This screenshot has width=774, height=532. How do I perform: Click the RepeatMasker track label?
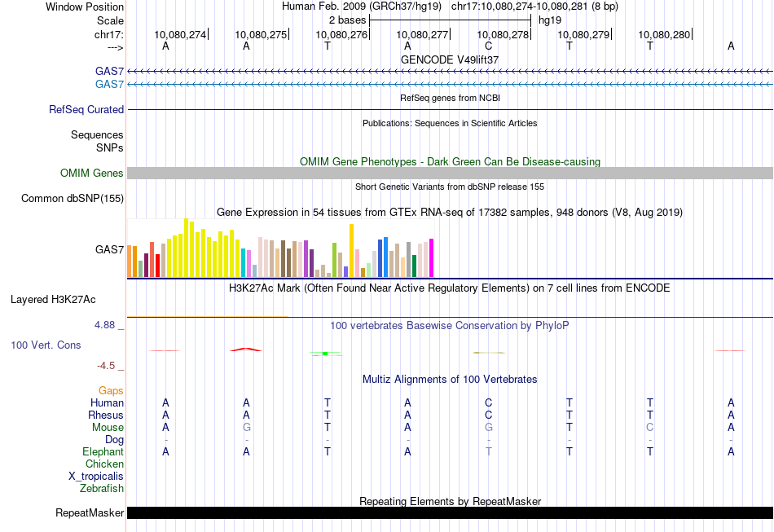click(x=90, y=513)
